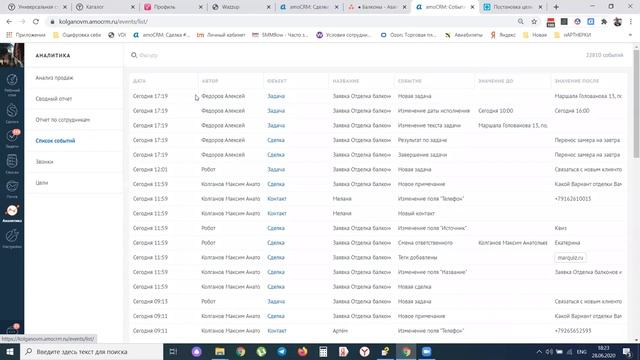Open Telegram from the taskbar
This screenshot has height=360, width=640.
click(282, 351)
